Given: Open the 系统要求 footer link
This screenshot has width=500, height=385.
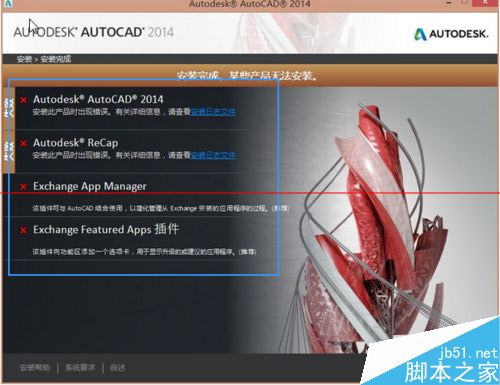Looking at the screenshot, I should coord(80,368).
